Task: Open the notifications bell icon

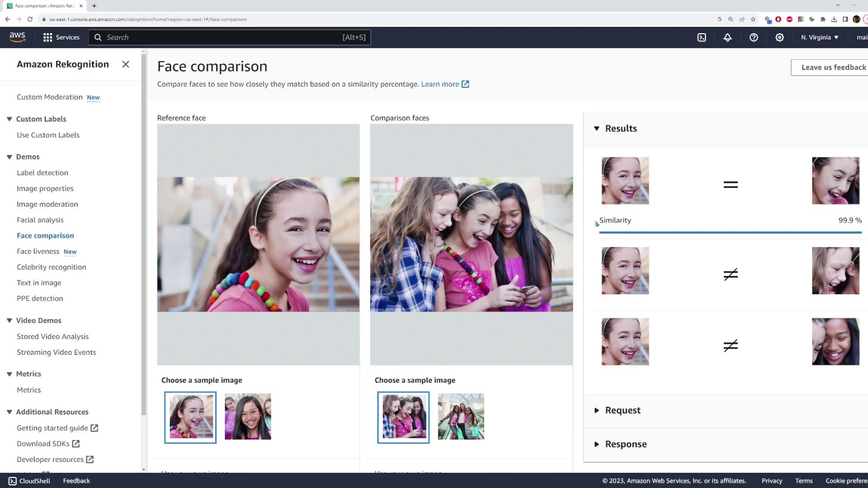Action: click(727, 38)
